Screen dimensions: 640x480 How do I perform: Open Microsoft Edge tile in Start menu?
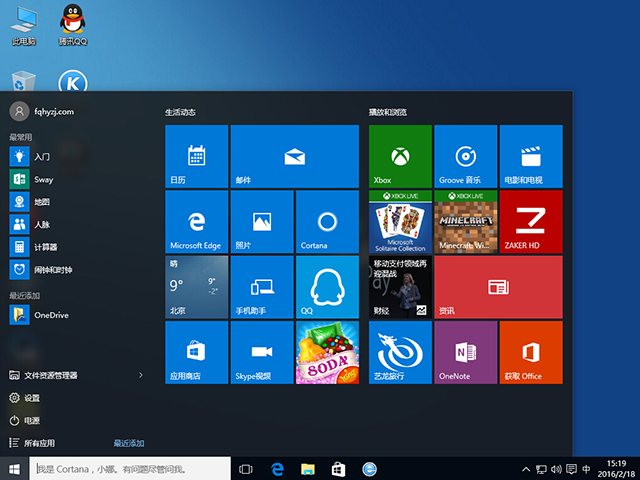(196, 221)
